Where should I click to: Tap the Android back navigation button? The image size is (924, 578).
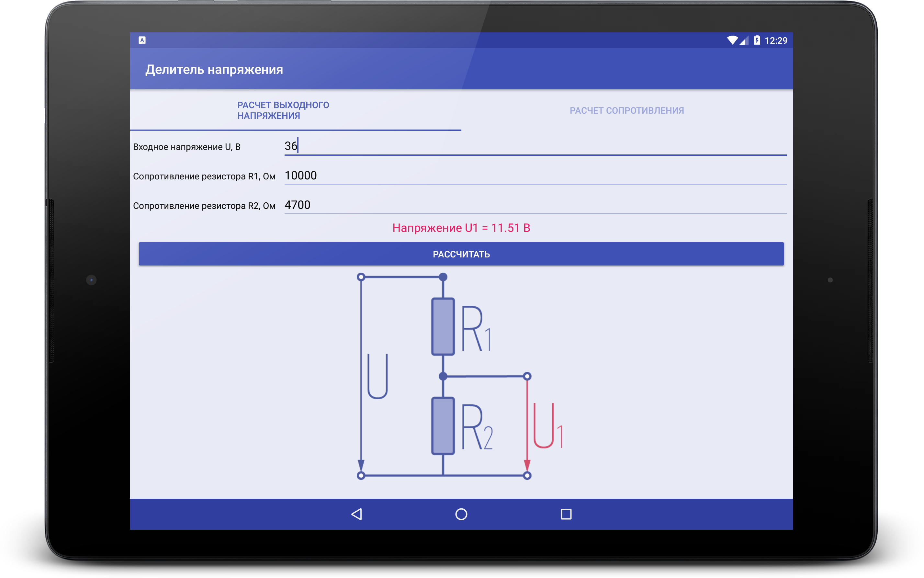tap(356, 514)
